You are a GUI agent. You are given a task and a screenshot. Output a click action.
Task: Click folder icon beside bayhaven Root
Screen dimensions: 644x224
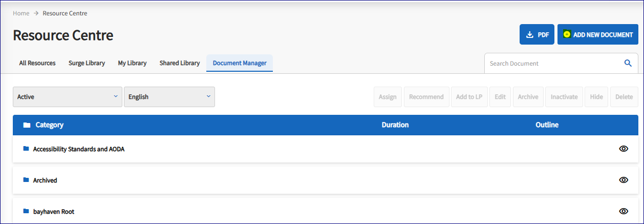pos(26,211)
